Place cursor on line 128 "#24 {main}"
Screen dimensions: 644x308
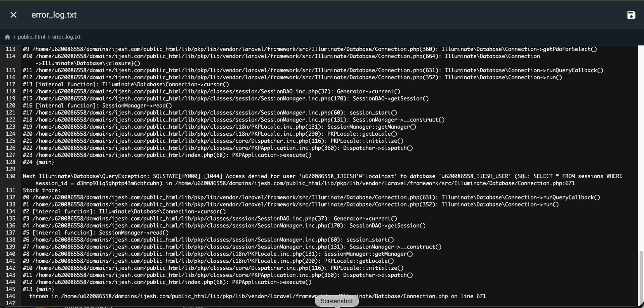click(x=39, y=162)
